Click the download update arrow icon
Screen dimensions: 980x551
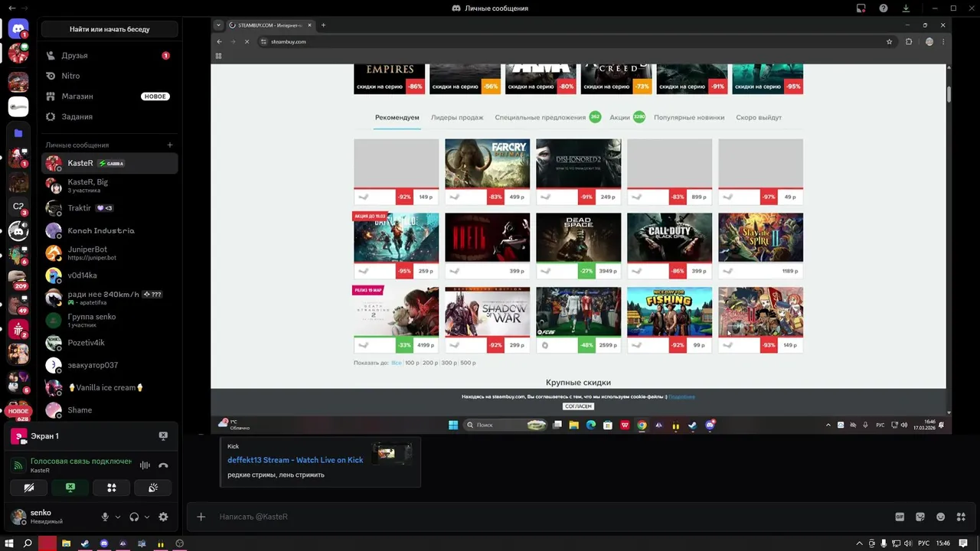point(906,8)
